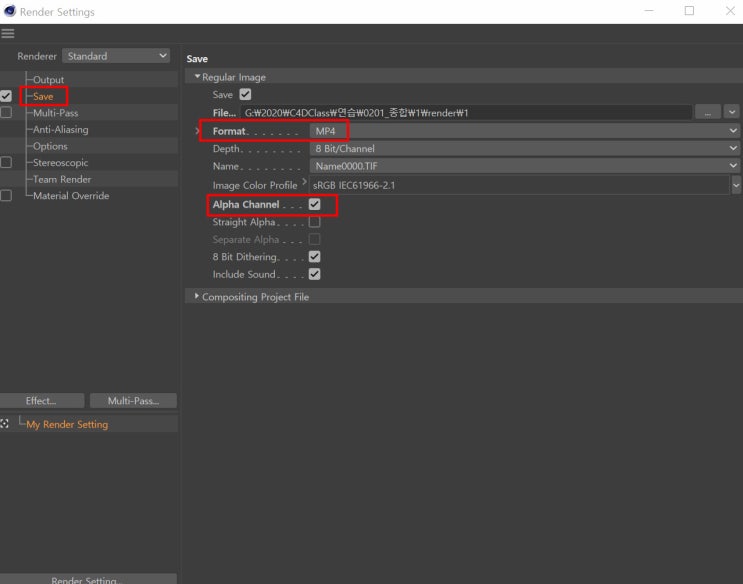Select the Save settings page
The width and height of the screenshot is (743, 584).
(x=43, y=96)
